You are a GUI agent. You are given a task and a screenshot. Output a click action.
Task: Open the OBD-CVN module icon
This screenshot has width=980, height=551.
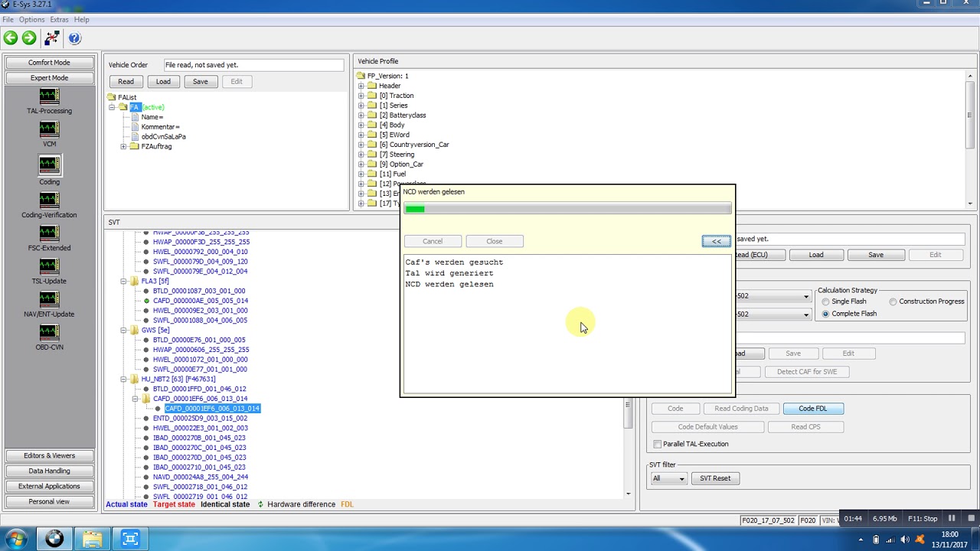click(x=49, y=333)
